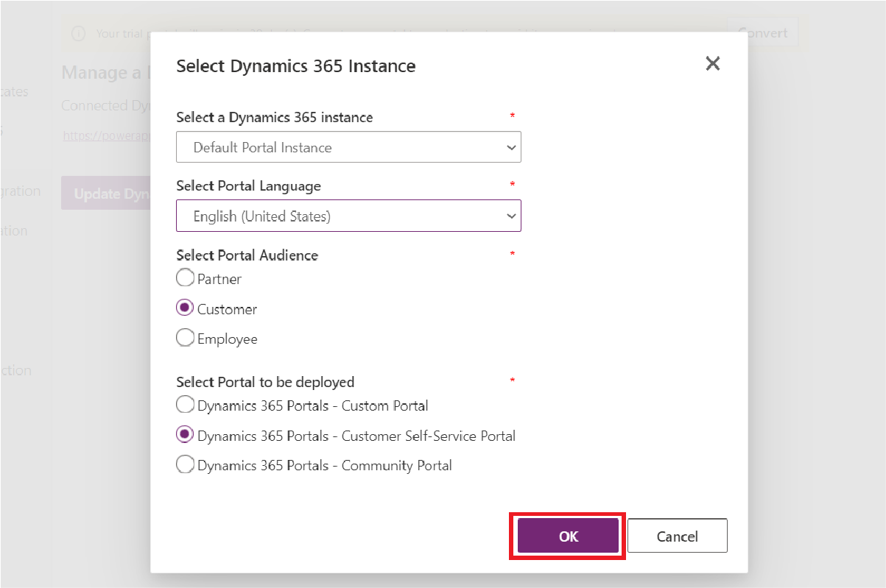Click the "Select Portal to be deployed" label
The image size is (886, 588).
265,382
